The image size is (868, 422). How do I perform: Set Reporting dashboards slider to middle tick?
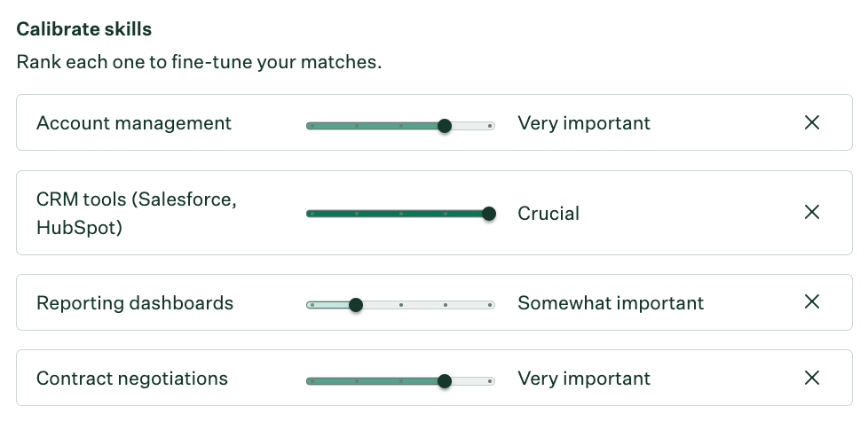pyautogui.click(x=401, y=305)
